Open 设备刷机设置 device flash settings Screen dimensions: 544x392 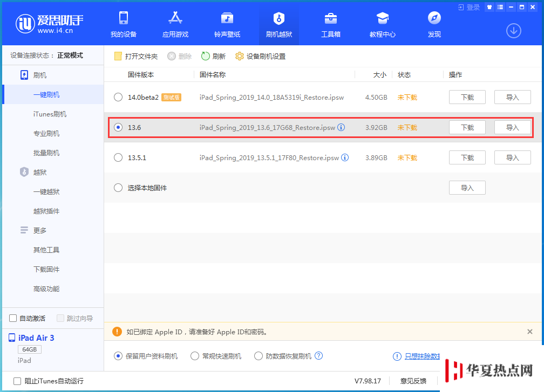point(260,56)
